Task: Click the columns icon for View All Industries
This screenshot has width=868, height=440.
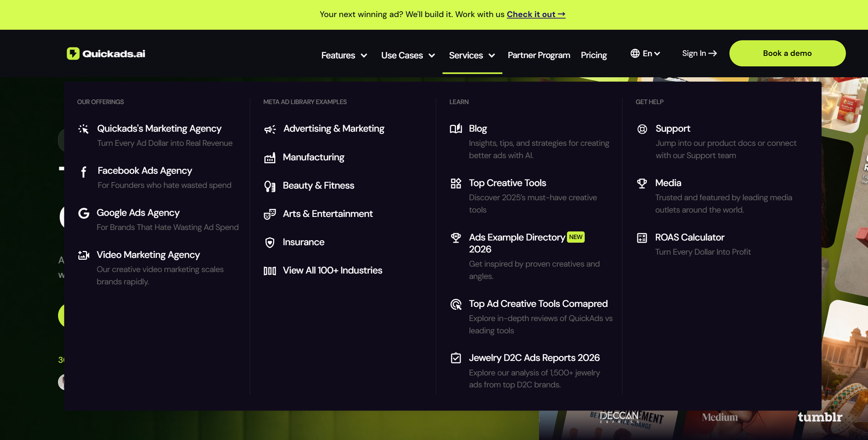Action: point(270,271)
